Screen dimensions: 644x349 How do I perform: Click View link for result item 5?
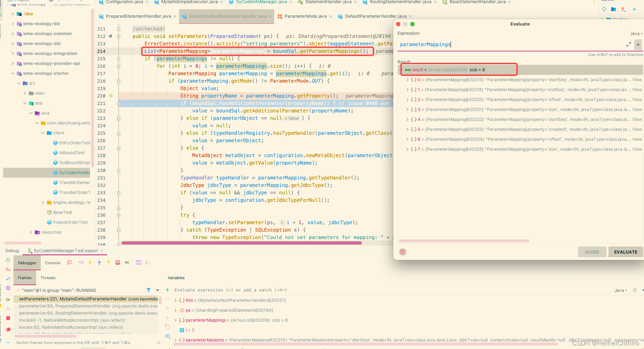pos(637,129)
